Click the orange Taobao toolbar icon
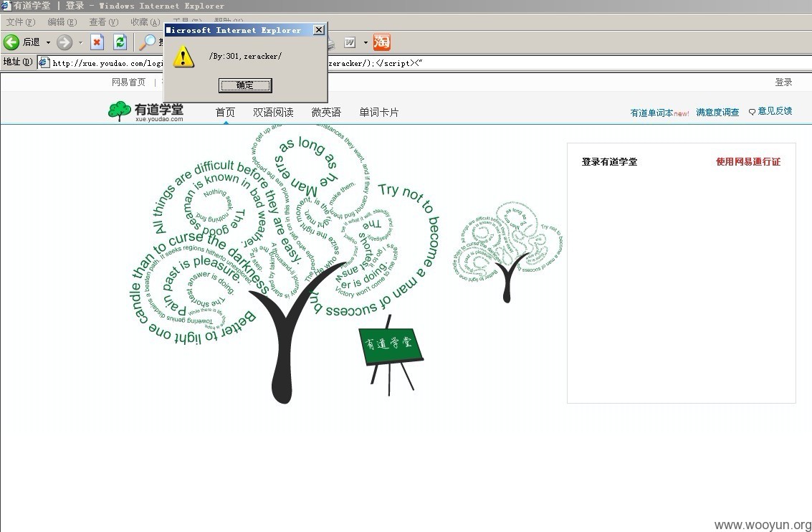The image size is (812, 532). tap(382, 42)
